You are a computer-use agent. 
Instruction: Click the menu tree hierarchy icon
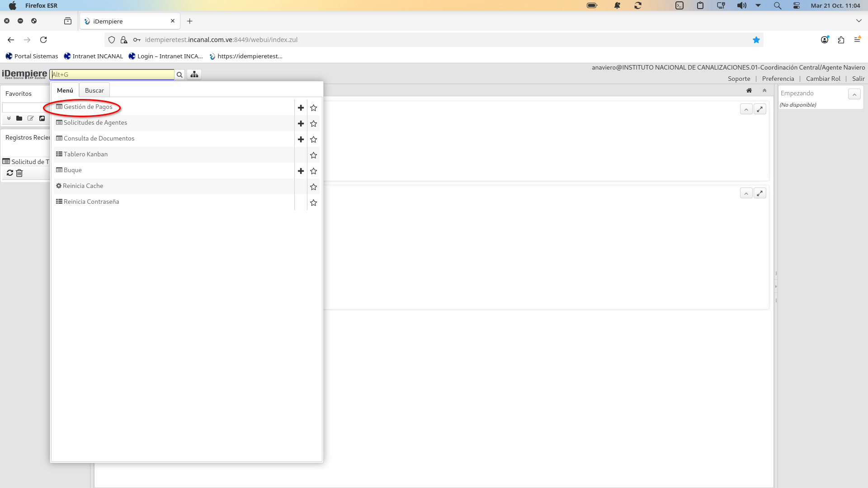point(194,75)
